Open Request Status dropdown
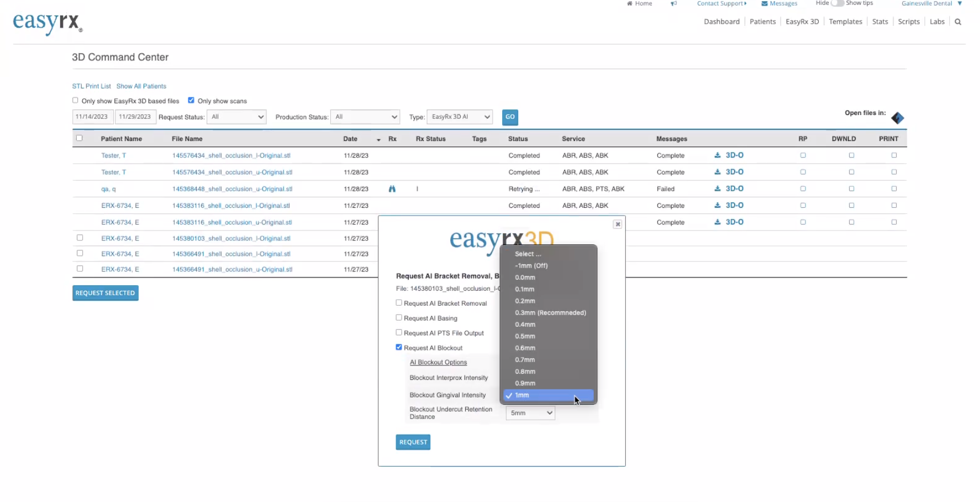Screen dimensions: 980x502 (x=236, y=117)
